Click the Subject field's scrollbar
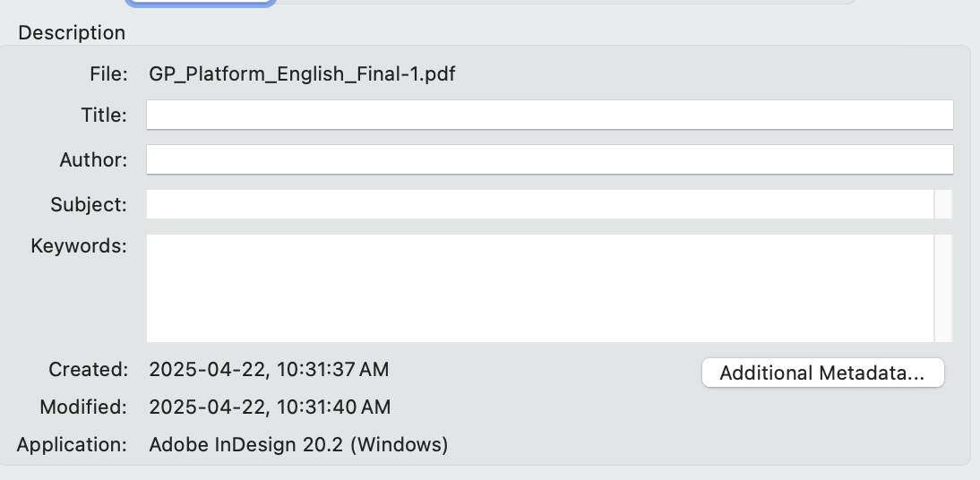 [943, 204]
